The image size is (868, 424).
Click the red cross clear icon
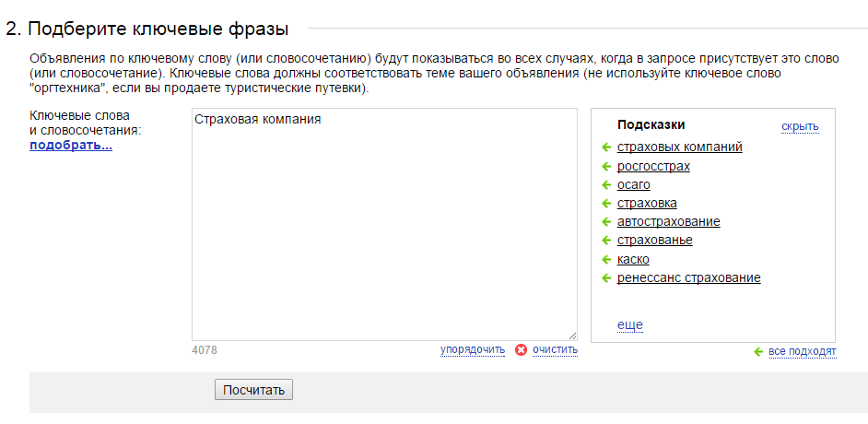521,350
